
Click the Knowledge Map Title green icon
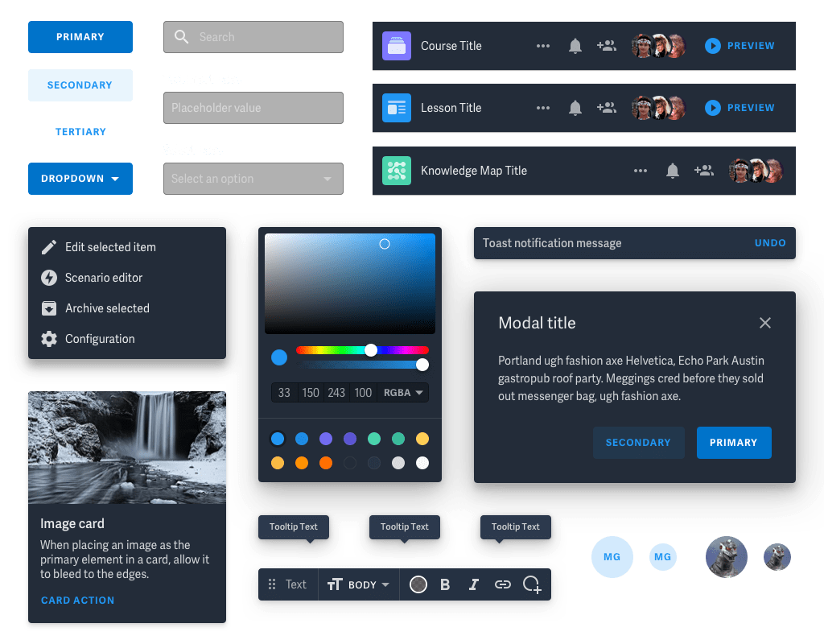click(396, 171)
